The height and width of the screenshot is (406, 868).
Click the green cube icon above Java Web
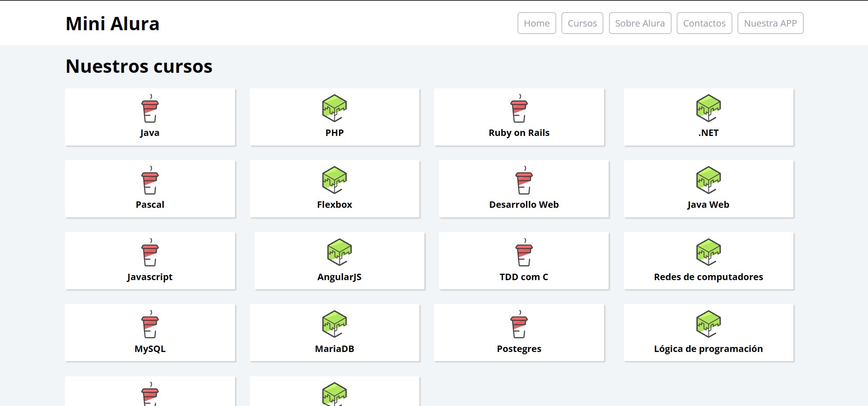coord(708,180)
